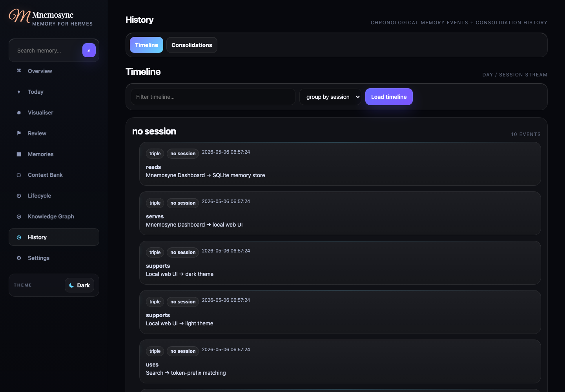Open the Review section
Screen dimensions: 565x392
point(54,133)
